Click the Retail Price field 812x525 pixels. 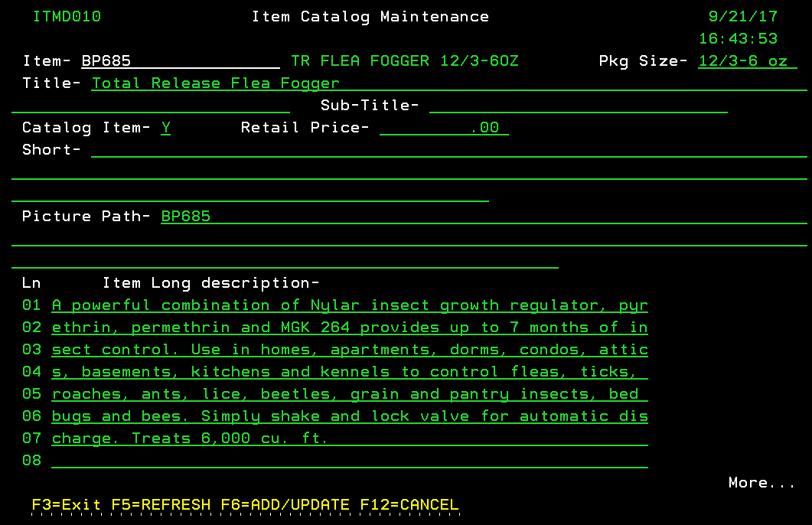coord(444,128)
